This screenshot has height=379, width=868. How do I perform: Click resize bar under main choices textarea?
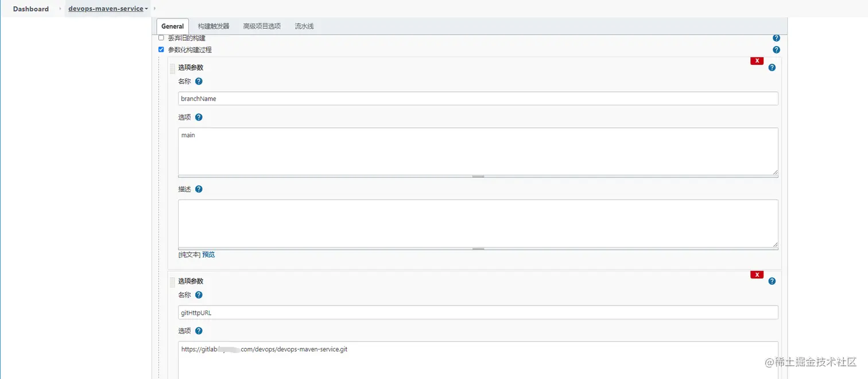pyautogui.click(x=478, y=176)
